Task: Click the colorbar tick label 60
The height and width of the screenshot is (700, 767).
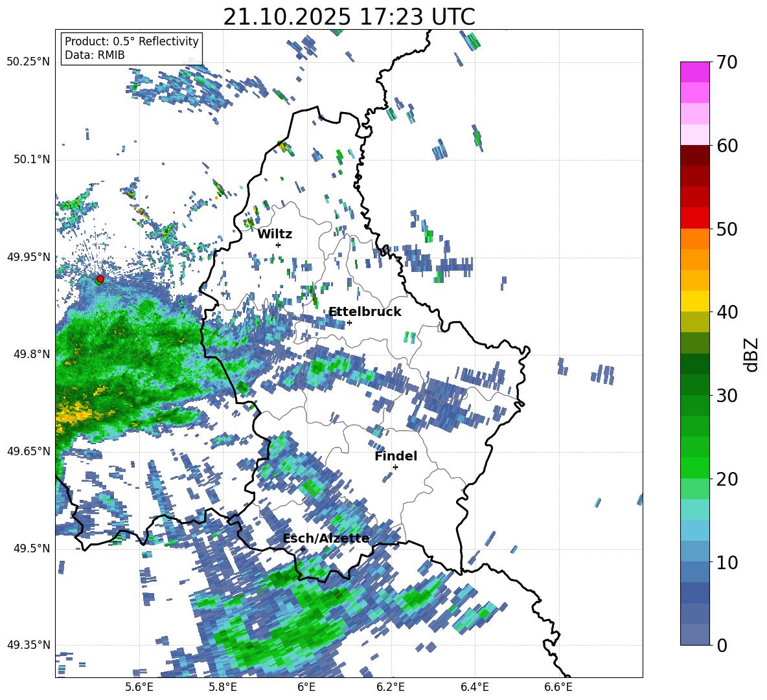Action: tap(727, 146)
